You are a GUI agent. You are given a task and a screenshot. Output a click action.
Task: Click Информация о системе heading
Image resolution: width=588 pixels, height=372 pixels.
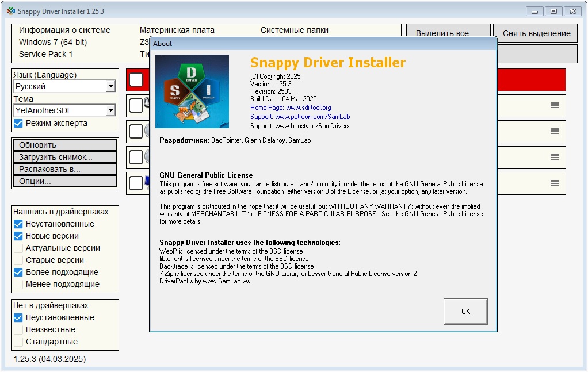coord(64,30)
